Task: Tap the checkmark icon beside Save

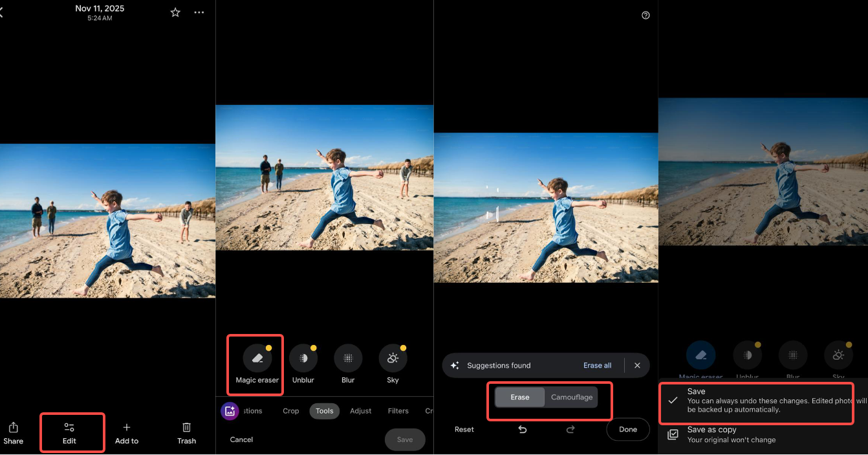Action: tap(673, 401)
